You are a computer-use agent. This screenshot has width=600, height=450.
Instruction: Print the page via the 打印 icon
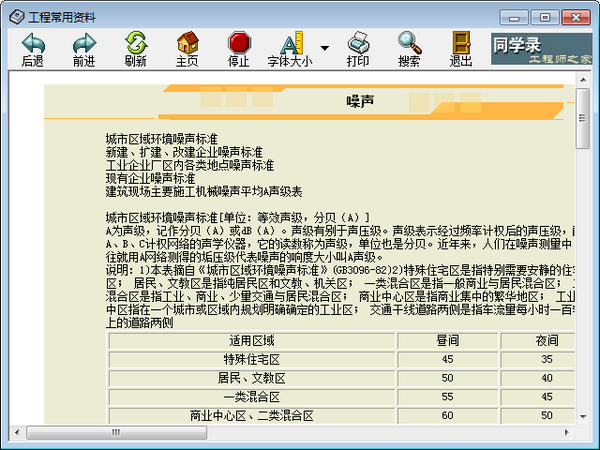[x=358, y=42]
